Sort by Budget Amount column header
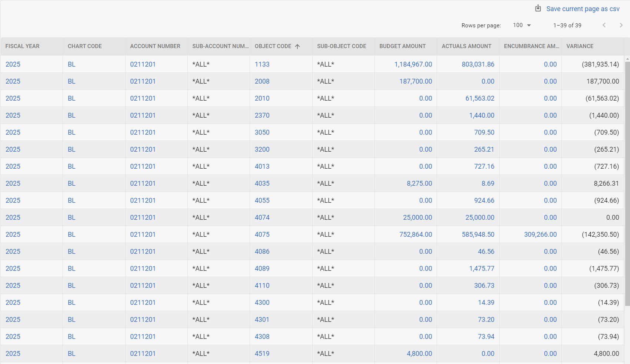 tap(403, 46)
